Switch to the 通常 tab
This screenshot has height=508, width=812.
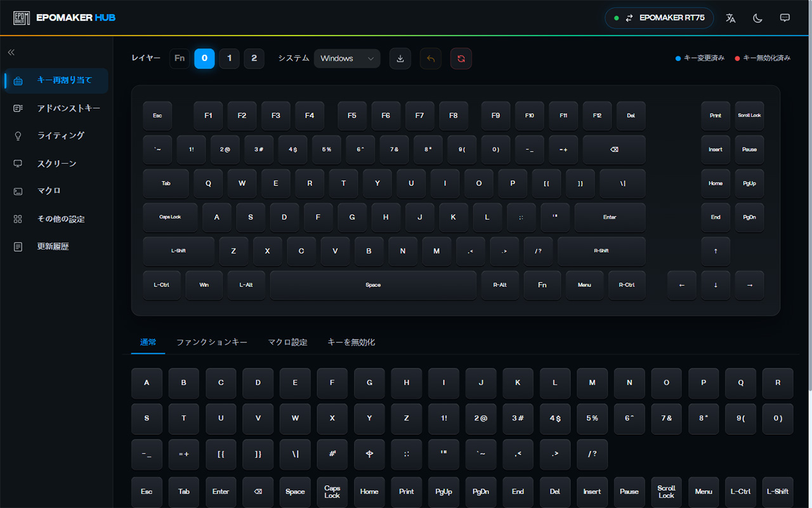(148, 342)
